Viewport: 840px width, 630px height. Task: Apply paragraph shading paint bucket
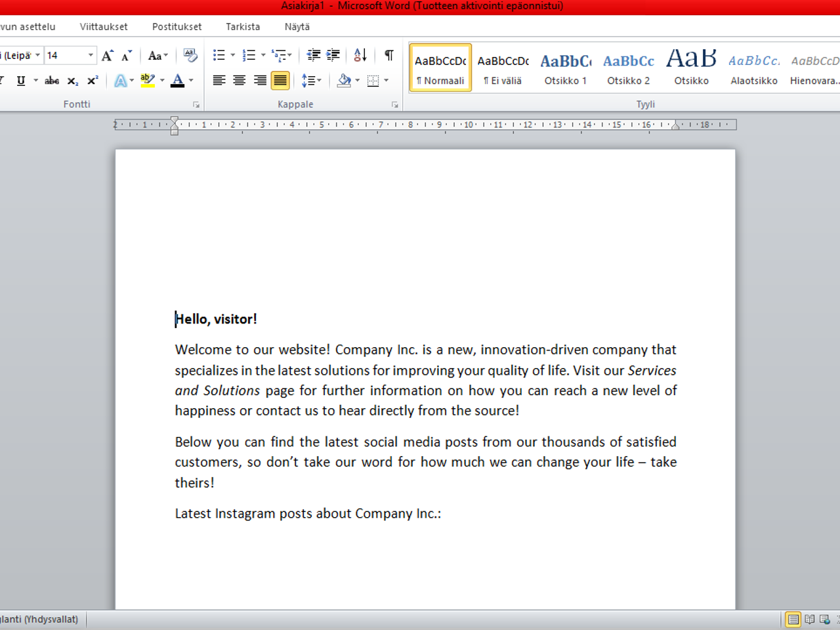[344, 81]
